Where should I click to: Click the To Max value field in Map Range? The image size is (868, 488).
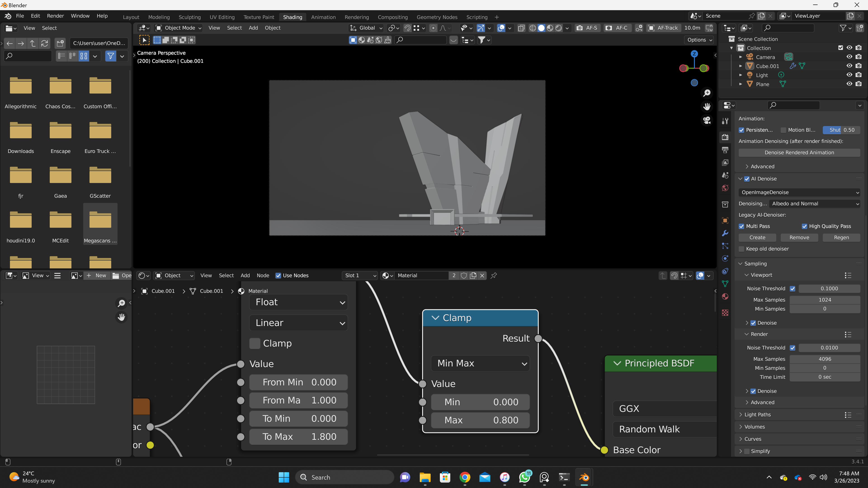(x=299, y=437)
